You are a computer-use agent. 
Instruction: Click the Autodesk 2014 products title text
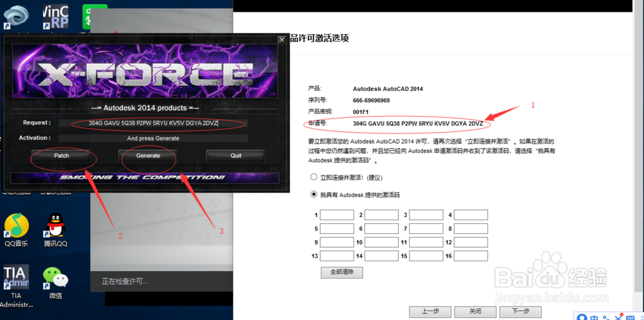click(144, 108)
